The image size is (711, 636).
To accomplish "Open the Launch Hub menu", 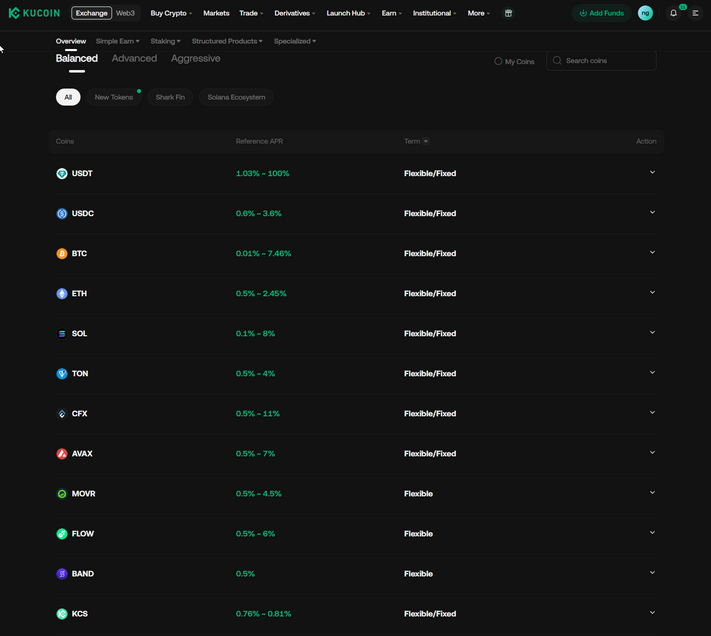I will point(348,13).
